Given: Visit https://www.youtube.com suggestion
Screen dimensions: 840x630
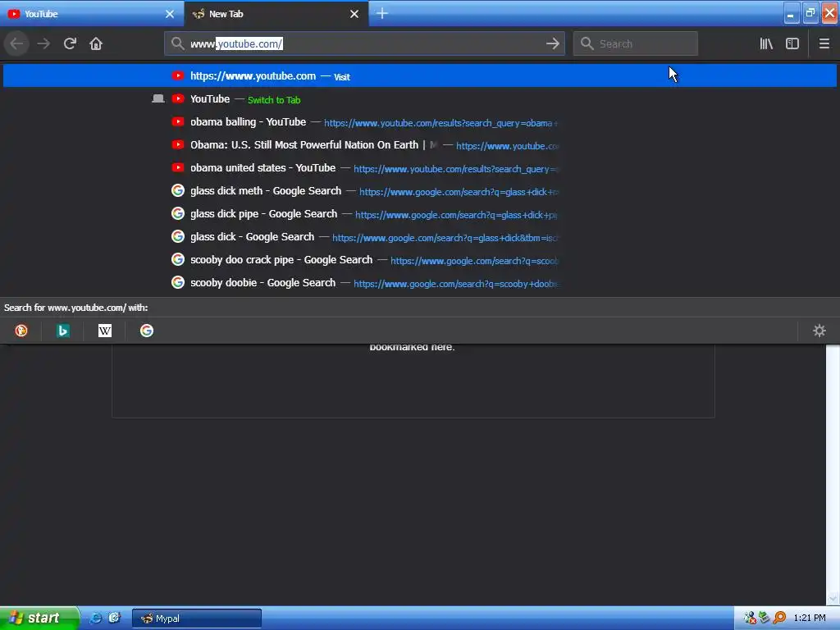Looking at the screenshot, I should click(420, 76).
